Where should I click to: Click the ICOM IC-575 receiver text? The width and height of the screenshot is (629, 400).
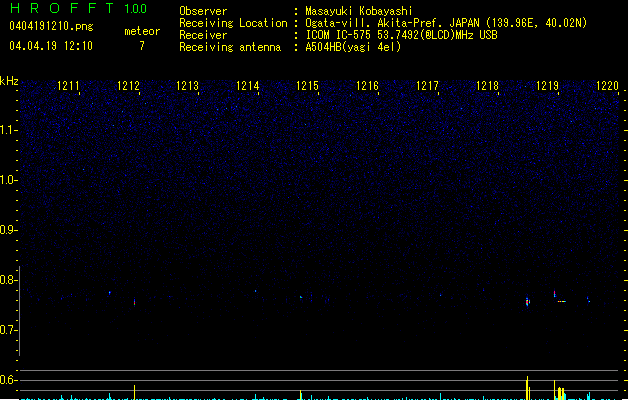click(402, 35)
